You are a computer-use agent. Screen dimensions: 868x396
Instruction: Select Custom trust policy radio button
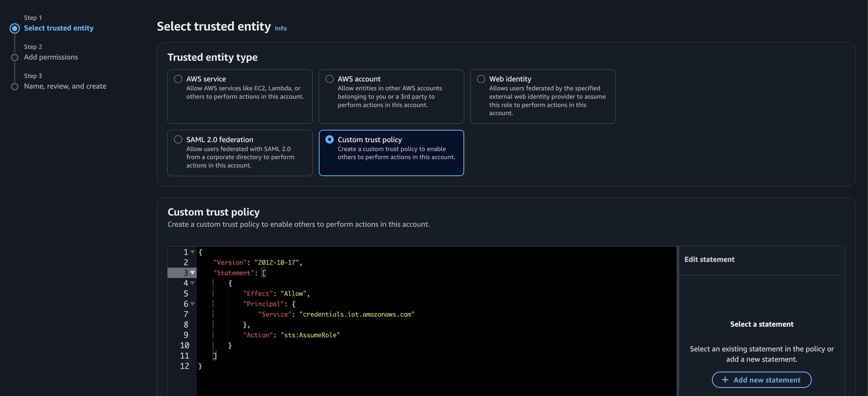click(x=329, y=139)
